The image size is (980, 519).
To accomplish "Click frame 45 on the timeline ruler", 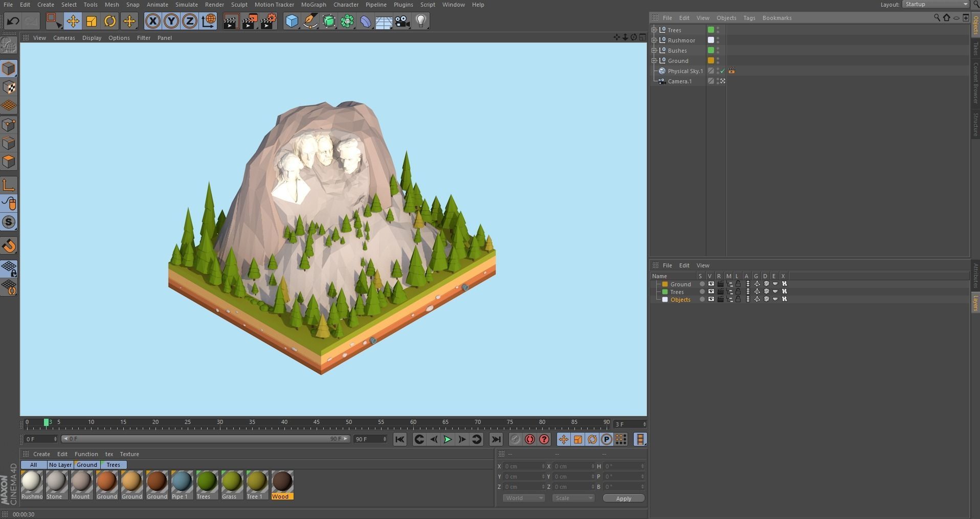I will pos(317,423).
